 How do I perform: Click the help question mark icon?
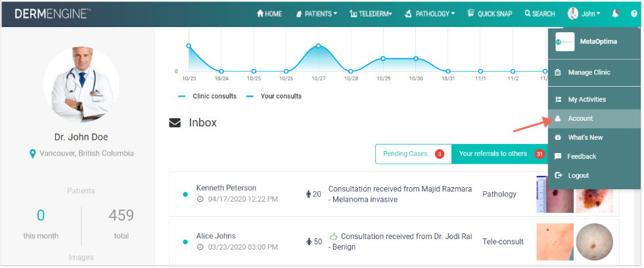[633, 14]
